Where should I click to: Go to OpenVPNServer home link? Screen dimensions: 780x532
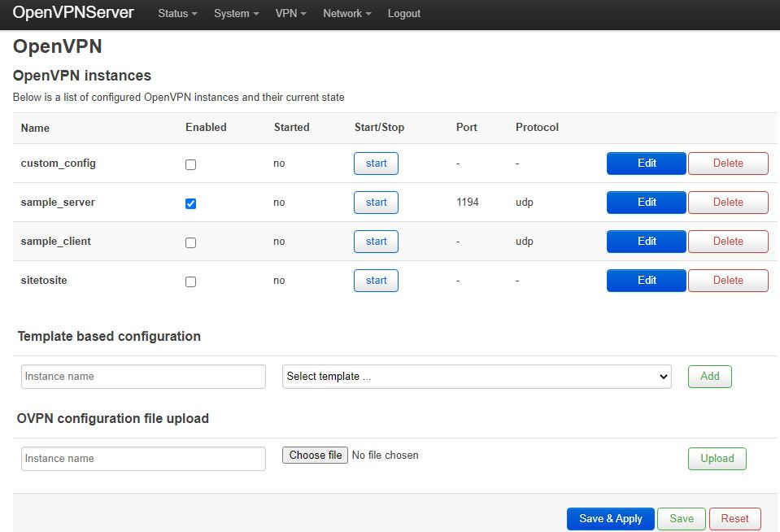click(73, 12)
